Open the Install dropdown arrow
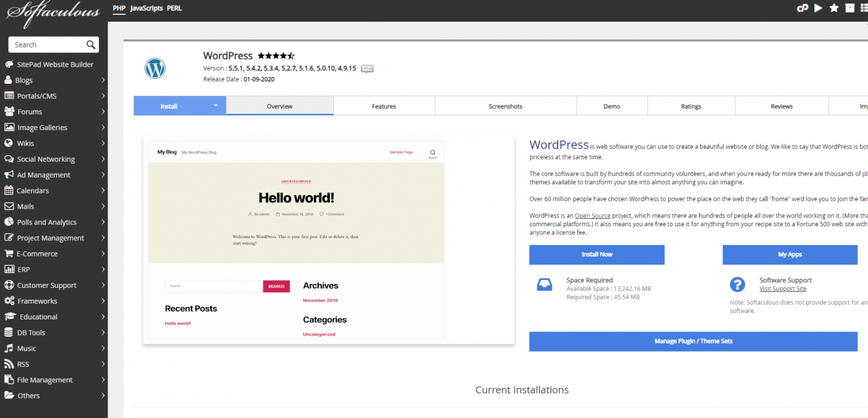 tap(215, 106)
